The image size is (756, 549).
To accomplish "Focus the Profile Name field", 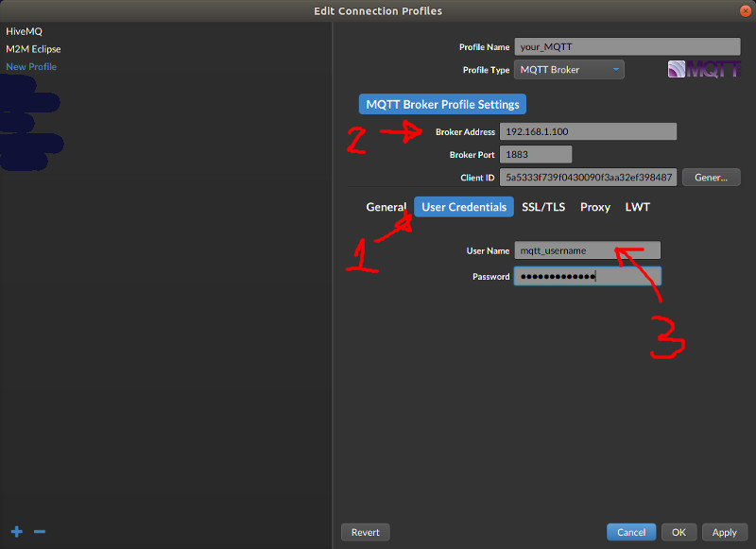I will [627, 46].
